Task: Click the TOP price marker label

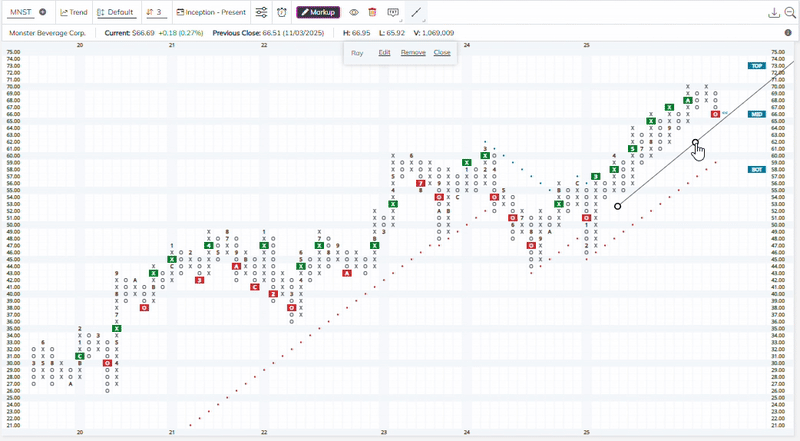Action: (757, 66)
